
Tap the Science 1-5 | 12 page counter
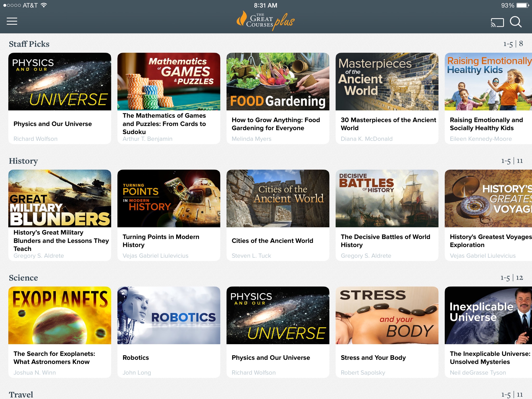(511, 278)
